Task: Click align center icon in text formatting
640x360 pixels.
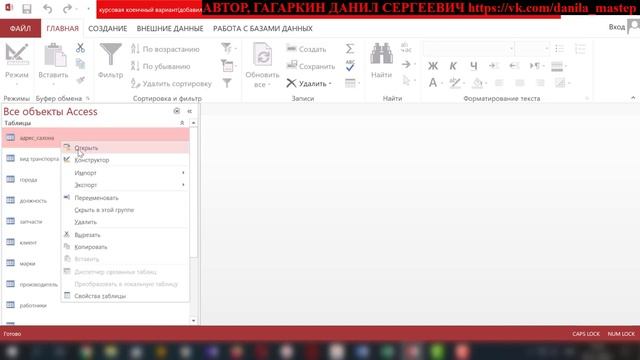Action: [520, 83]
